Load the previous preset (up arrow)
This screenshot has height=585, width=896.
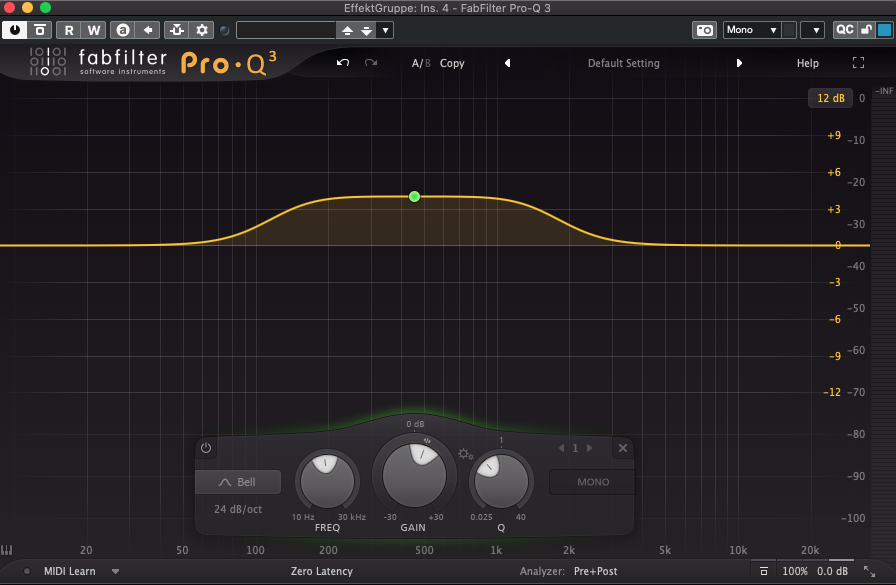point(347,30)
